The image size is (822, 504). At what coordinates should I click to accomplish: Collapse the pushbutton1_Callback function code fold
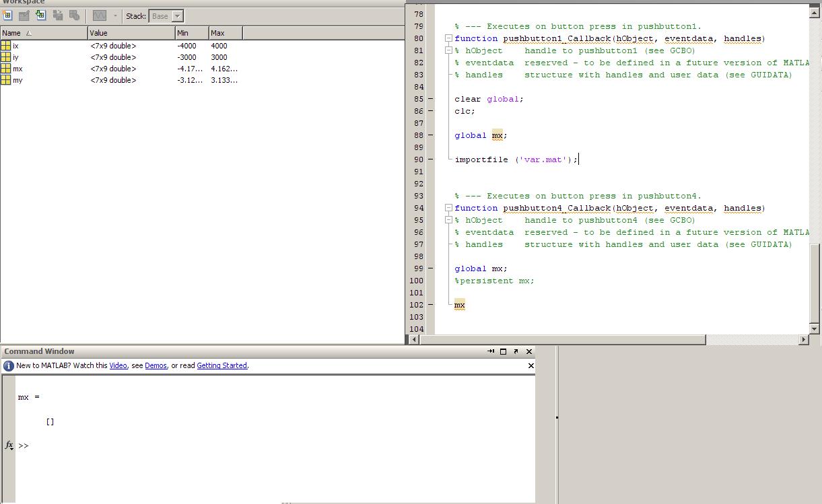click(x=448, y=38)
